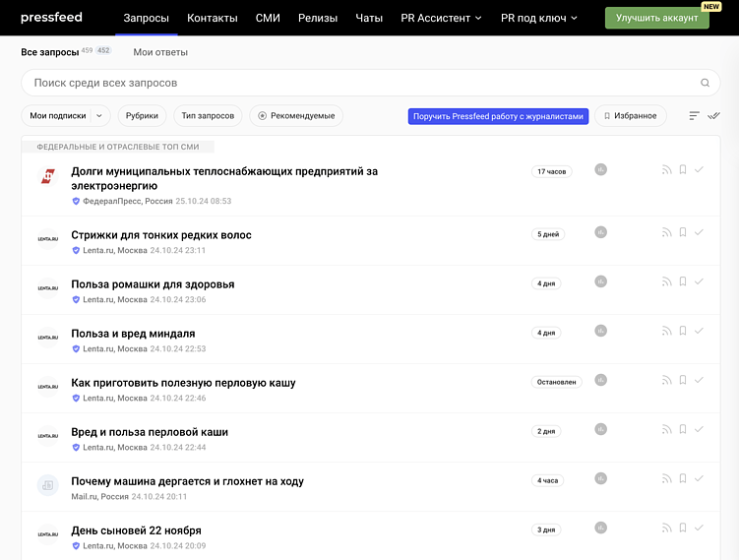Expand the PR под ключ dropdown

tap(538, 18)
